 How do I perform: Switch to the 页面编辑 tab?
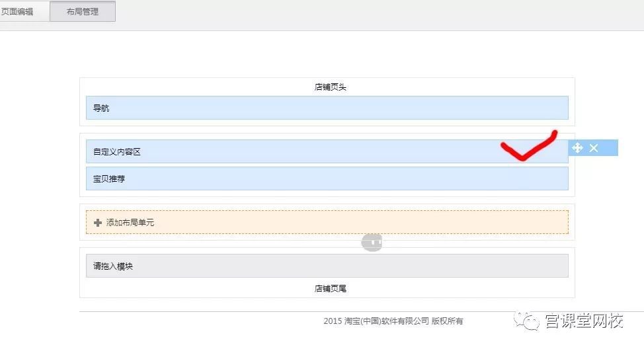18,11
